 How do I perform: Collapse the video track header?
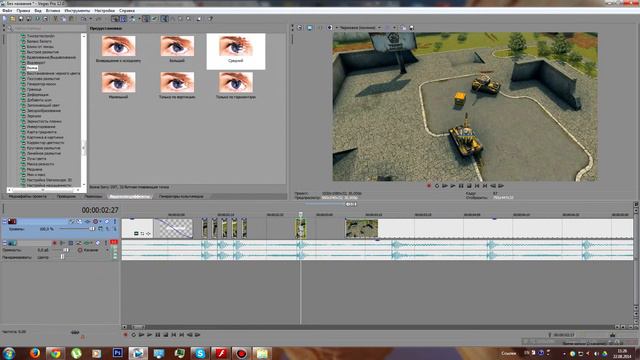pyautogui.click(x=4, y=221)
